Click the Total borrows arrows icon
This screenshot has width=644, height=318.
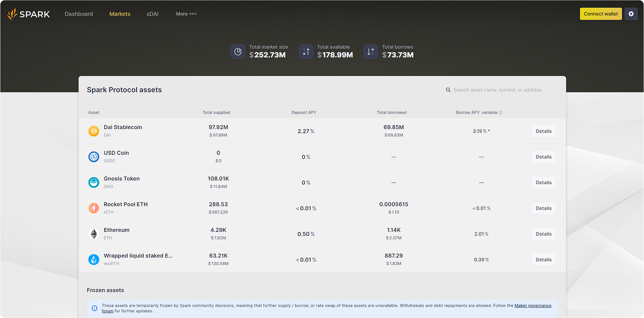click(371, 52)
